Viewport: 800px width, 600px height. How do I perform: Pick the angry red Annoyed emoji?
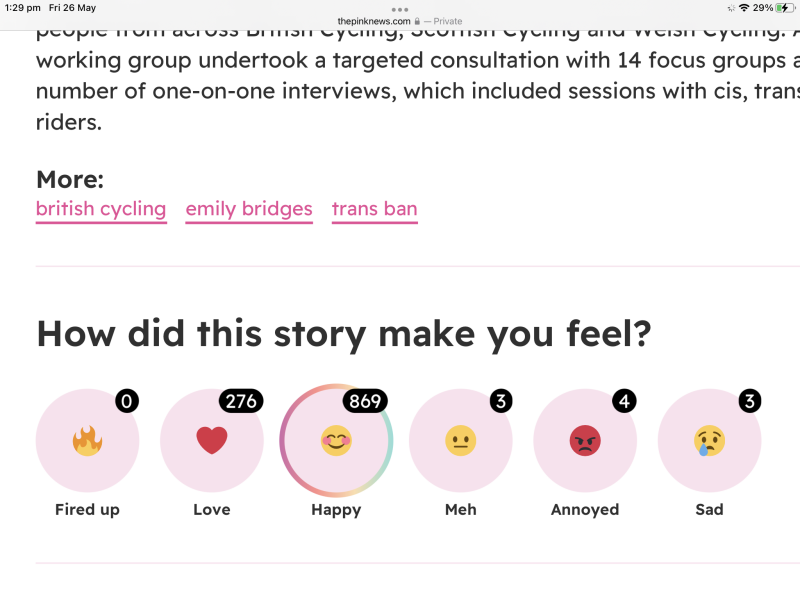[585, 441]
